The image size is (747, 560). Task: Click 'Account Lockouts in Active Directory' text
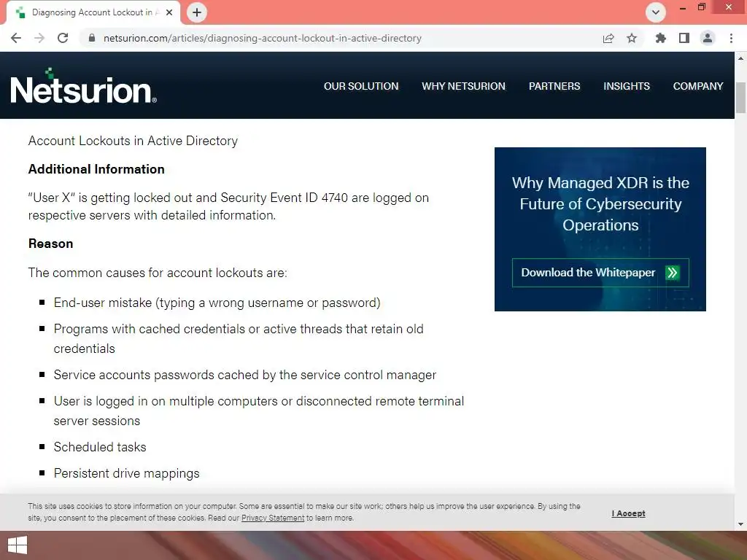[133, 141]
